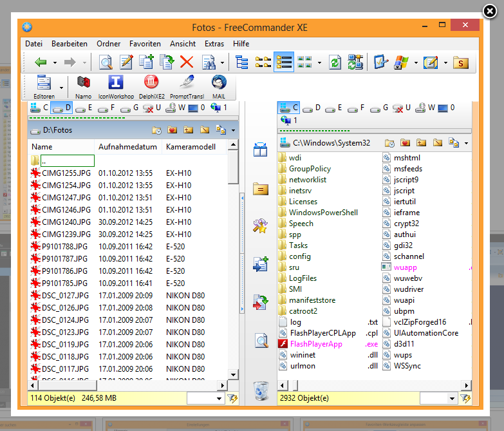Open the Bearbeiten menu

pyautogui.click(x=70, y=44)
